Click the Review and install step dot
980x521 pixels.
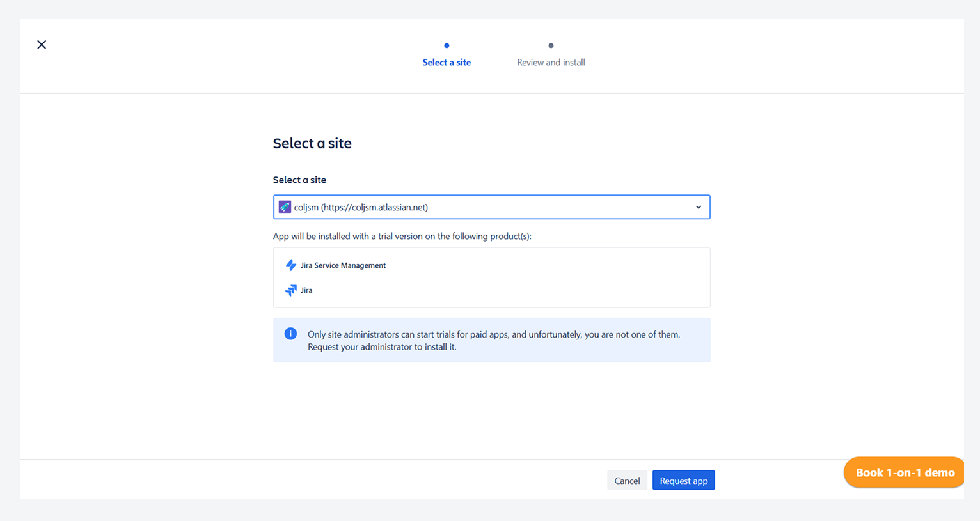coord(551,45)
